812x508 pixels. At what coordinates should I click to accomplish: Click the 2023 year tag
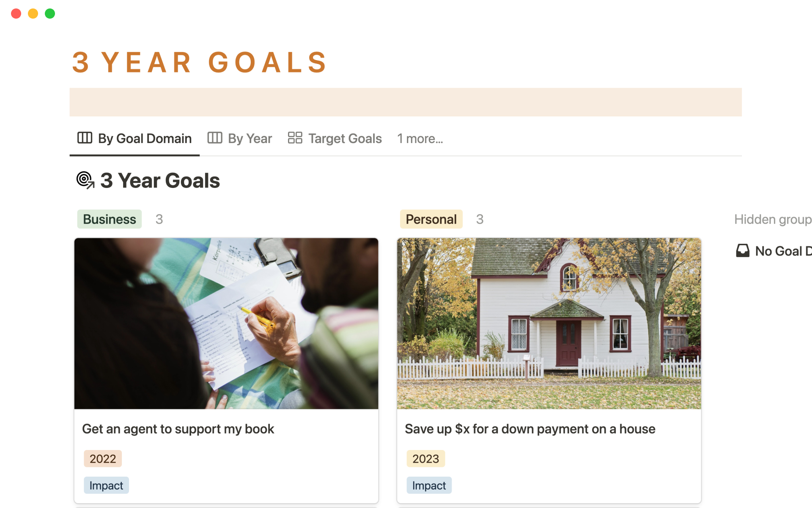point(425,458)
